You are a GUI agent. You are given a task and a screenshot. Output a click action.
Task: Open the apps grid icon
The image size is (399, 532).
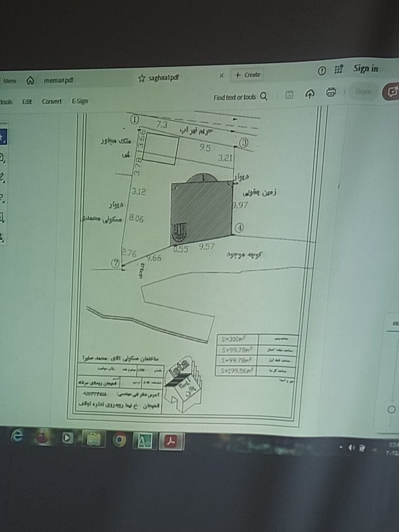339,70
